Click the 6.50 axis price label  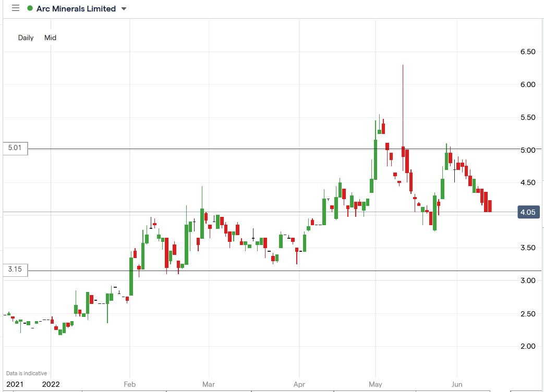coord(528,51)
